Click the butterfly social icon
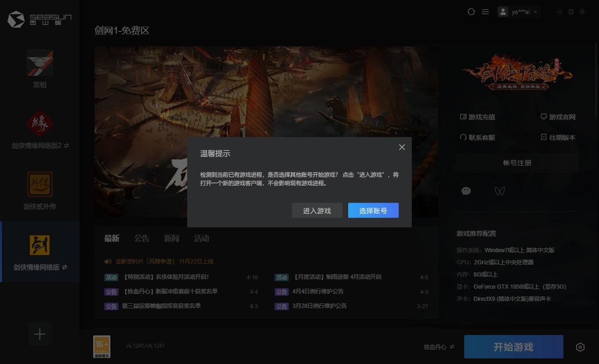Image resolution: width=599 pixels, height=364 pixels. pos(500,191)
